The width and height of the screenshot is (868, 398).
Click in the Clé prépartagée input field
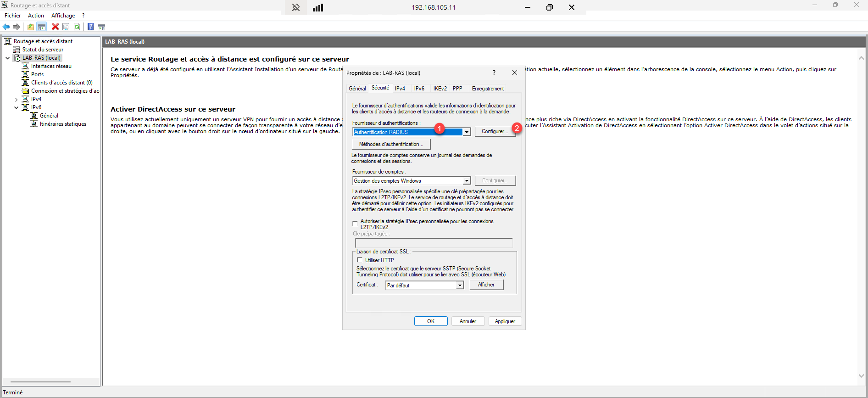(434, 243)
